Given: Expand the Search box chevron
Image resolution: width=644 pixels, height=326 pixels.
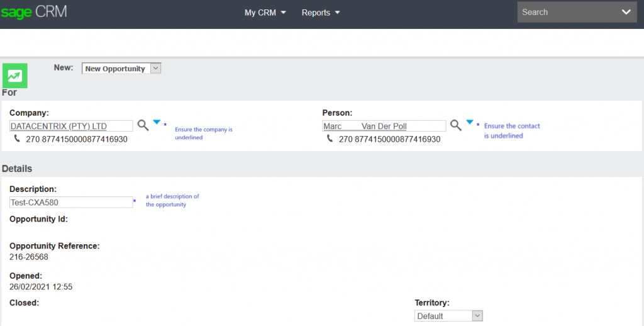Looking at the screenshot, I should [x=626, y=12].
